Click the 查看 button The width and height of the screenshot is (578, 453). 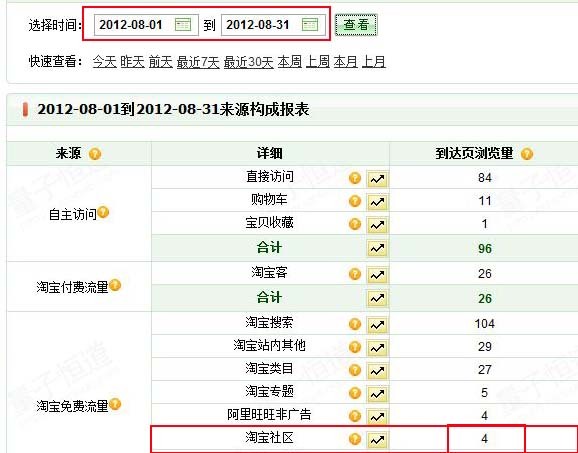pos(356,25)
